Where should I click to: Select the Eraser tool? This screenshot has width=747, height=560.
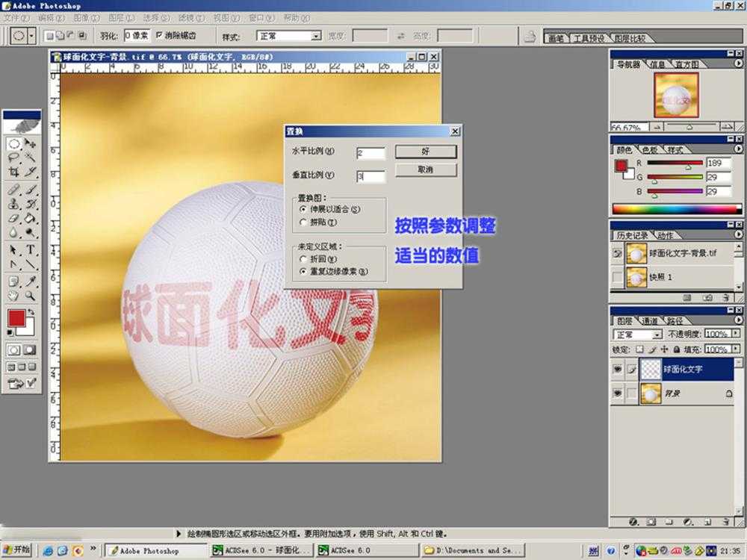click(x=14, y=218)
